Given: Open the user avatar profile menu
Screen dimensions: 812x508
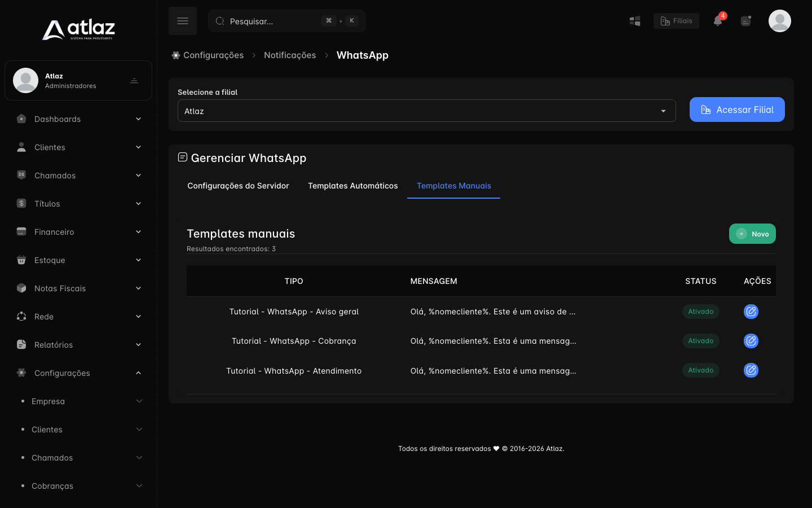Looking at the screenshot, I should (x=780, y=21).
